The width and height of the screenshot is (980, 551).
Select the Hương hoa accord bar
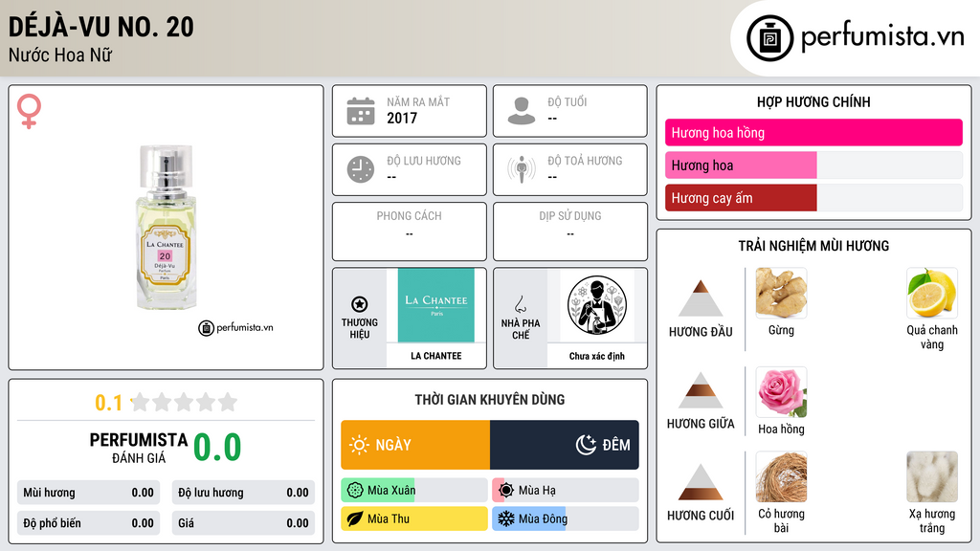pyautogui.click(x=813, y=165)
